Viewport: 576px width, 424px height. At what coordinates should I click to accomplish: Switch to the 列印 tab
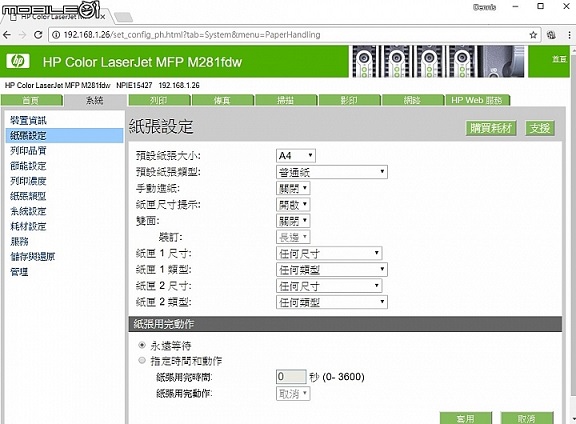click(x=159, y=100)
